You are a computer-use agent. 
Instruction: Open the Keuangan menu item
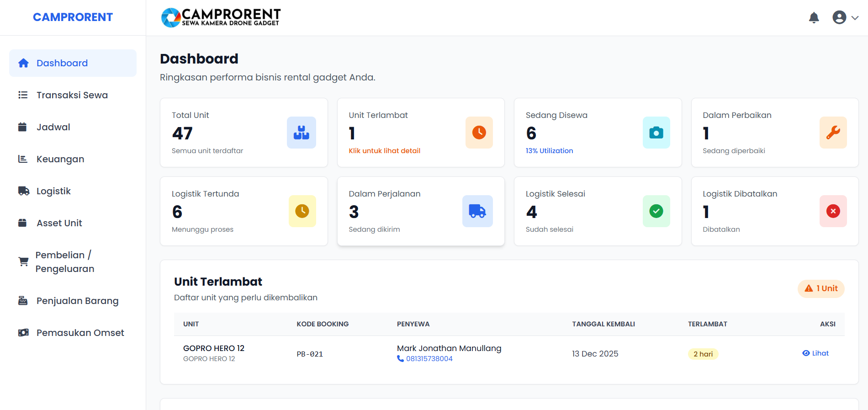point(60,159)
